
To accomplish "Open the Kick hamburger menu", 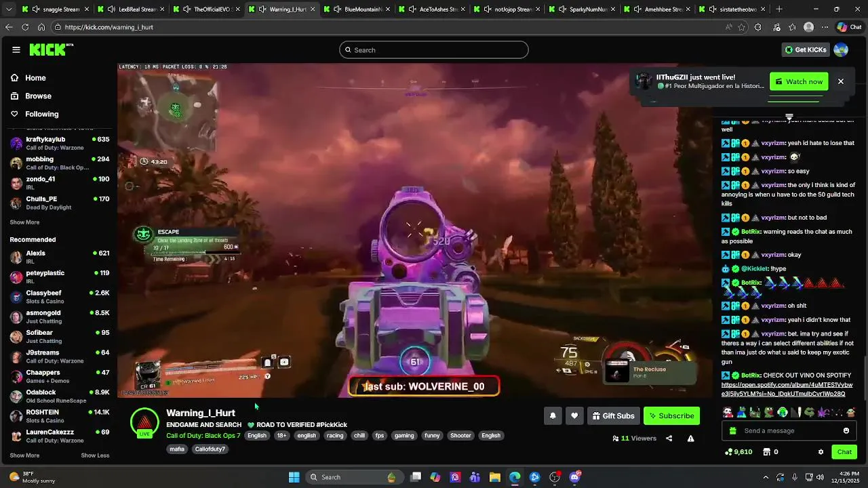I will pos(16,49).
